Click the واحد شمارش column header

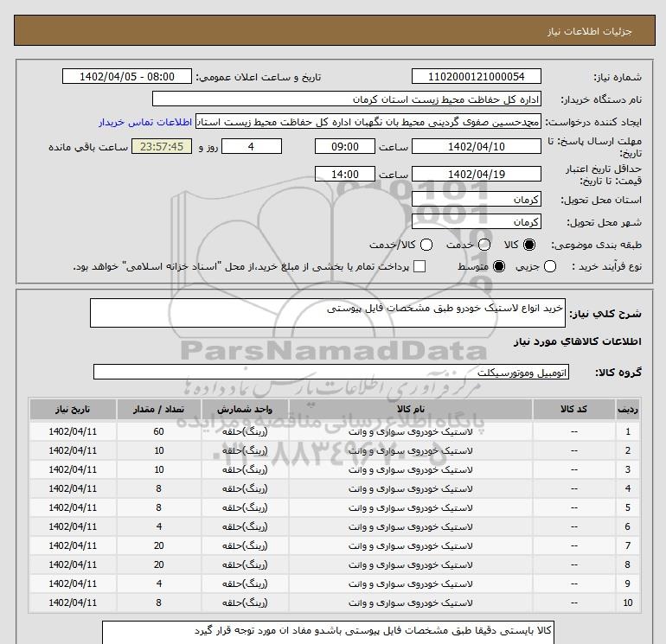point(245,409)
